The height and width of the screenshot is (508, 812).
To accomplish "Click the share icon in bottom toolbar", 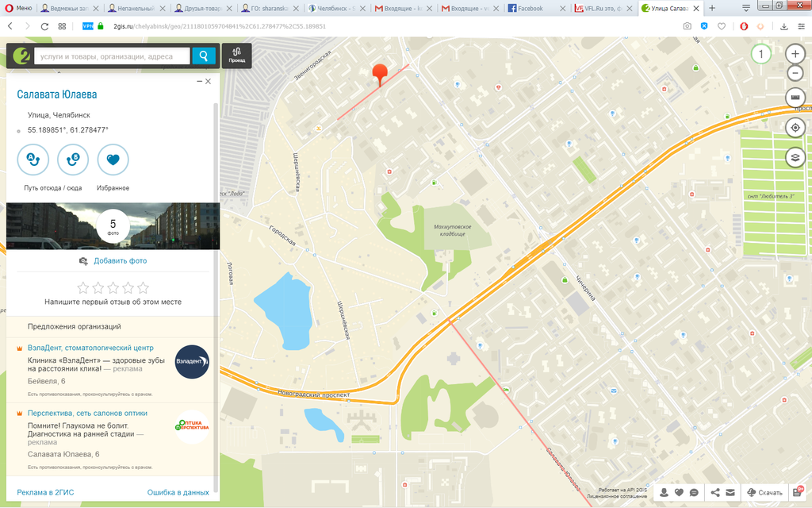I will [715, 493].
